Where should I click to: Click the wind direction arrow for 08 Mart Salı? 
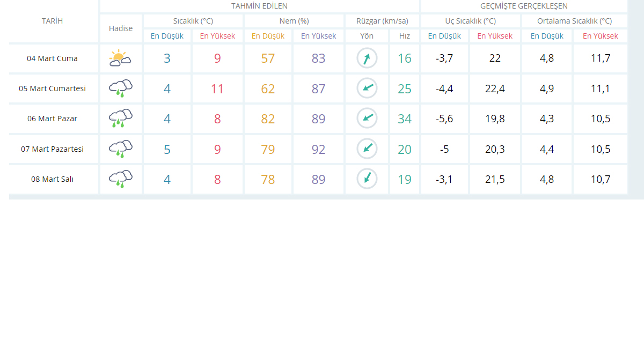point(367,179)
